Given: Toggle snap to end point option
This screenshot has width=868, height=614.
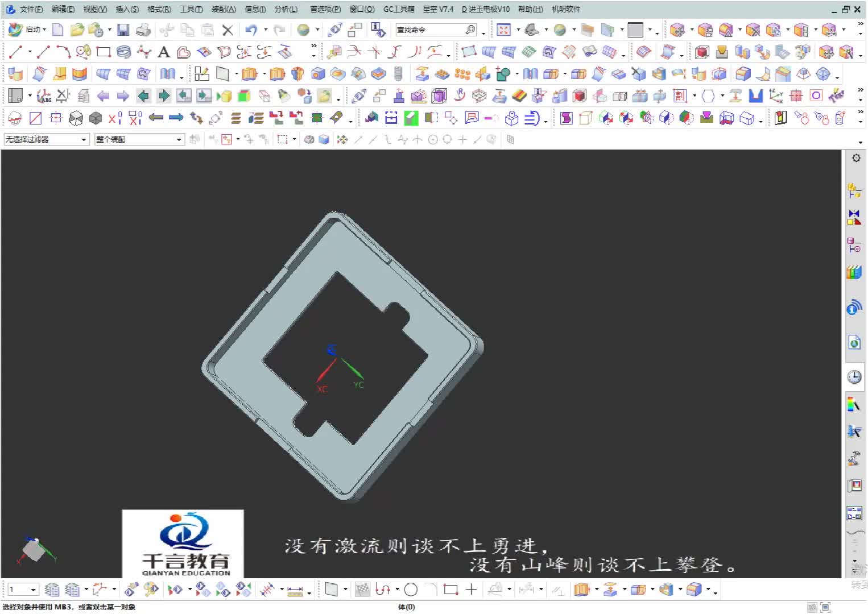Looking at the screenshot, I should point(358,139).
